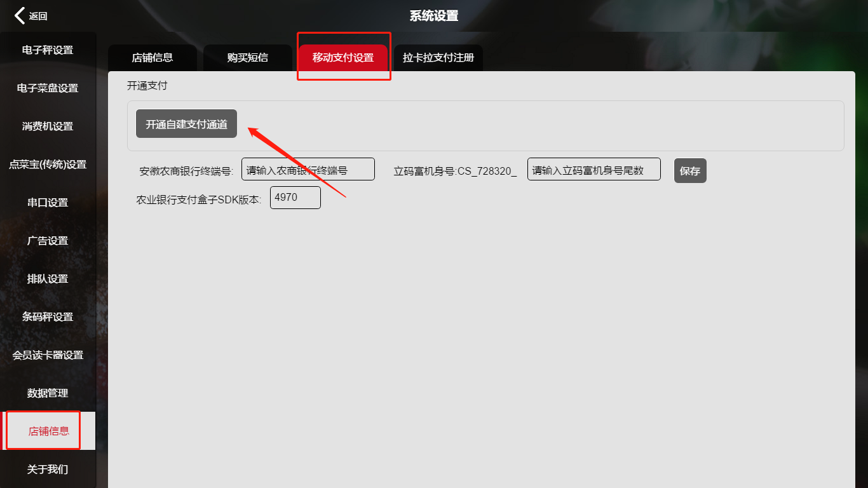868x488 pixels.
Task: Open 会员读卡器设置 settings
Action: (48, 355)
